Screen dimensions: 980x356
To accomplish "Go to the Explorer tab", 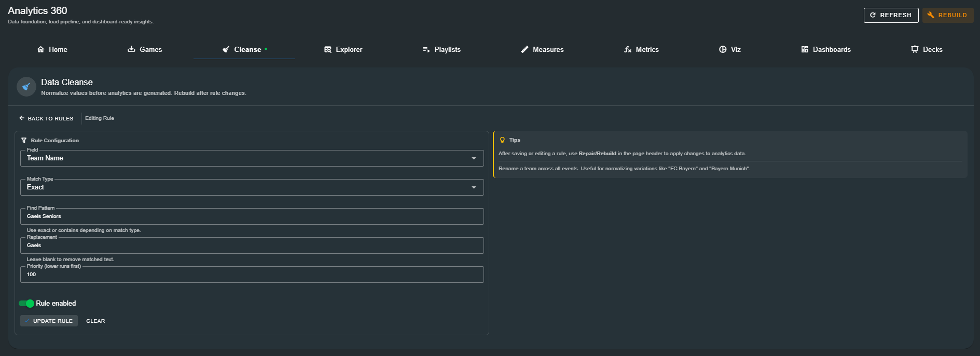I will click(x=343, y=49).
